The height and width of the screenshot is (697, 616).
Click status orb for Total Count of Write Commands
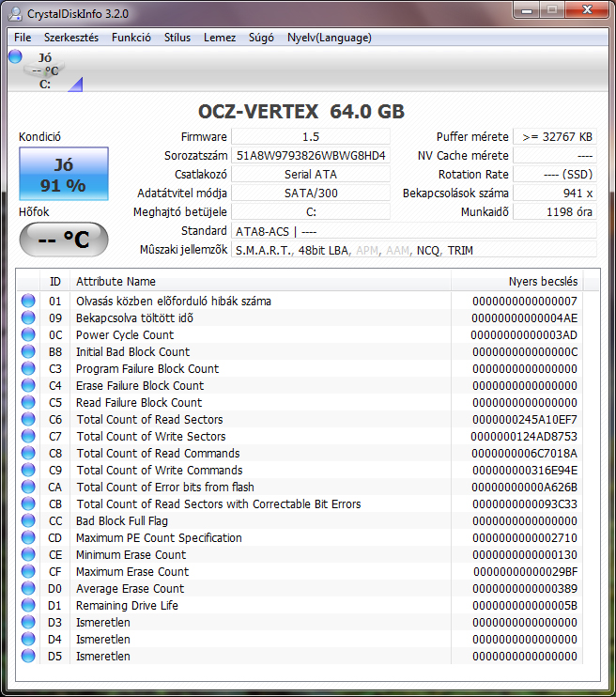(x=28, y=470)
